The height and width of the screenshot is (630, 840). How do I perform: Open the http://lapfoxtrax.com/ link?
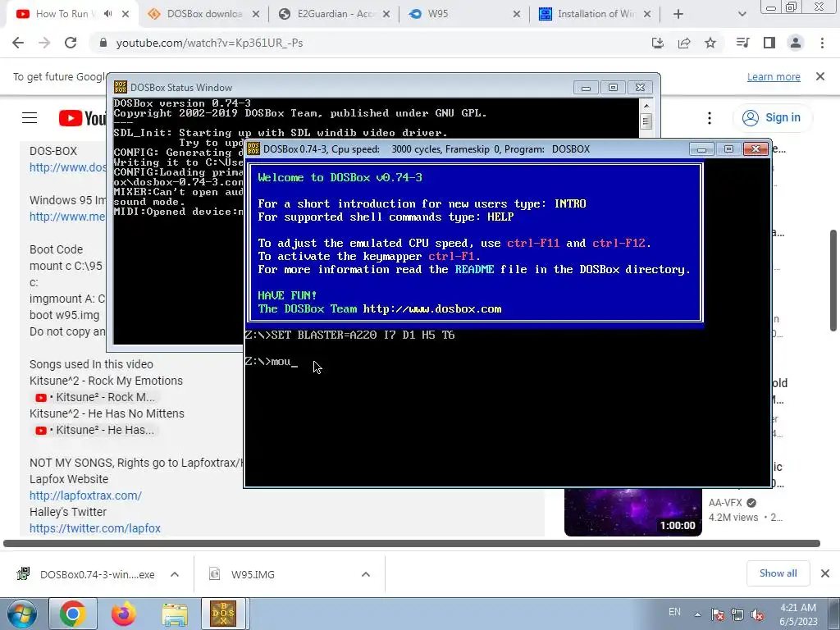coord(85,495)
